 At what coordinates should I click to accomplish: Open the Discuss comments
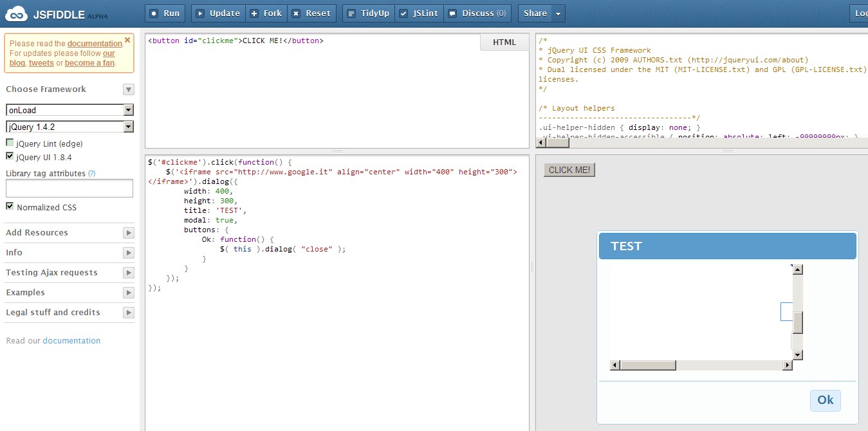pyautogui.click(x=477, y=13)
